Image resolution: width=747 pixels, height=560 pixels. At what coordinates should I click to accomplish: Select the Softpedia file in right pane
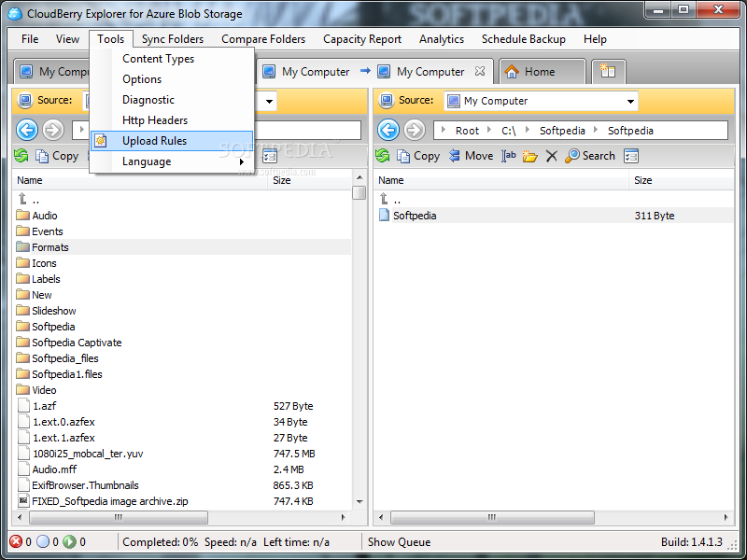click(555, 216)
